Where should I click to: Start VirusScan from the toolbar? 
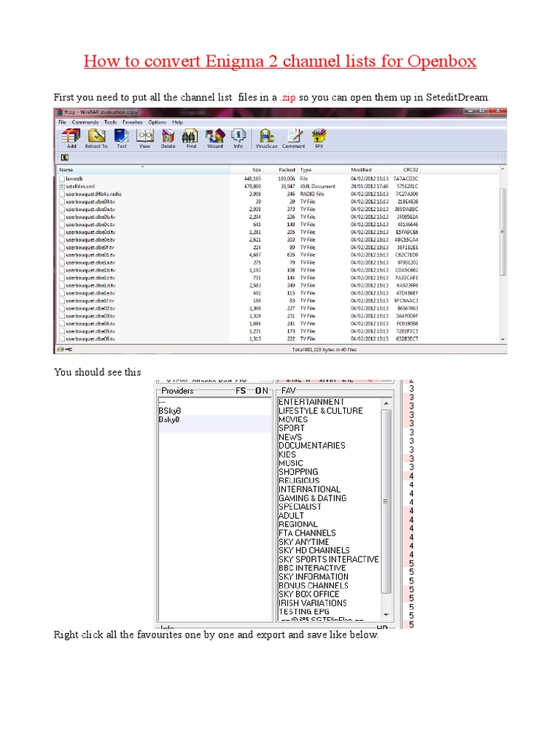pyautogui.click(x=266, y=138)
